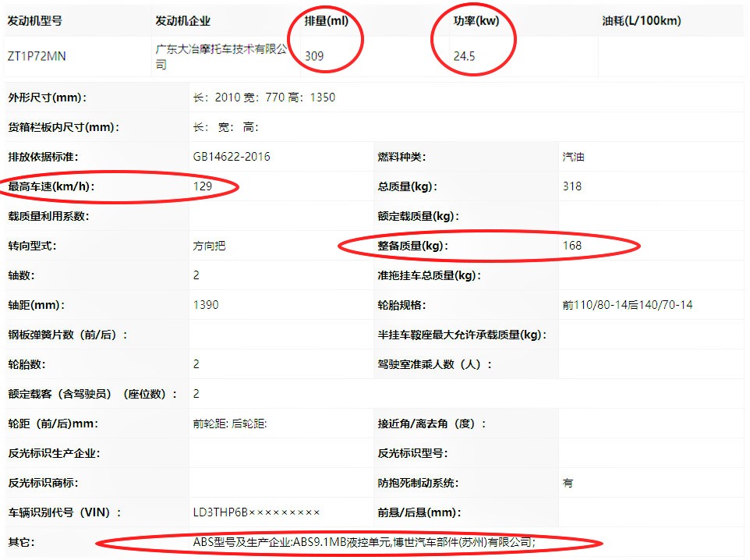Click the tire specification value text

pos(627,305)
